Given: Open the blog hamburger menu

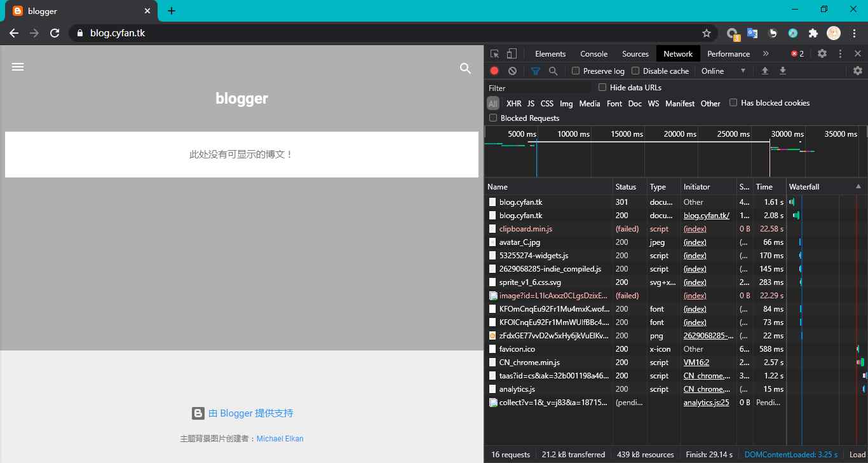Looking at the screenshot, I should [18, 67].
